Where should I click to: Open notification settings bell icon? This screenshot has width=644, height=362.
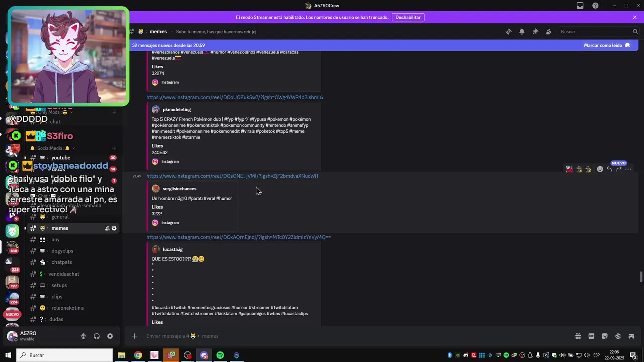[522, 31]
